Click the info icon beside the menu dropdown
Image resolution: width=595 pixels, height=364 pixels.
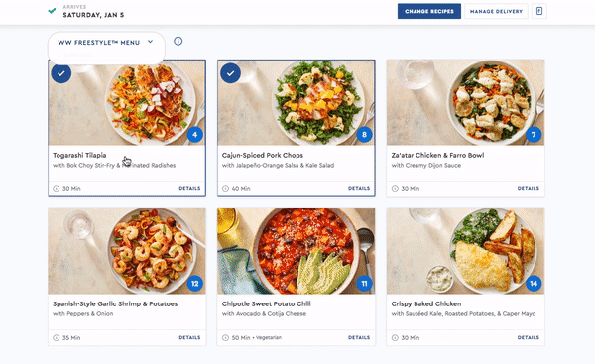point(178,41)
